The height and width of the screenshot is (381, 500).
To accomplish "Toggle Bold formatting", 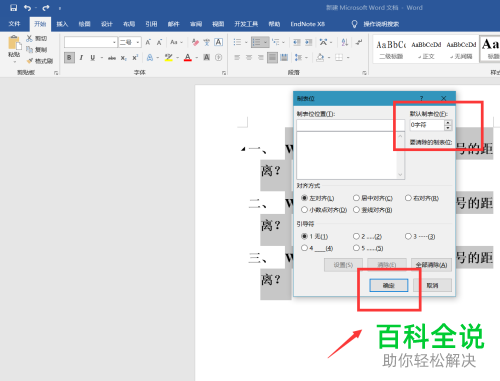I will (69, 58).
